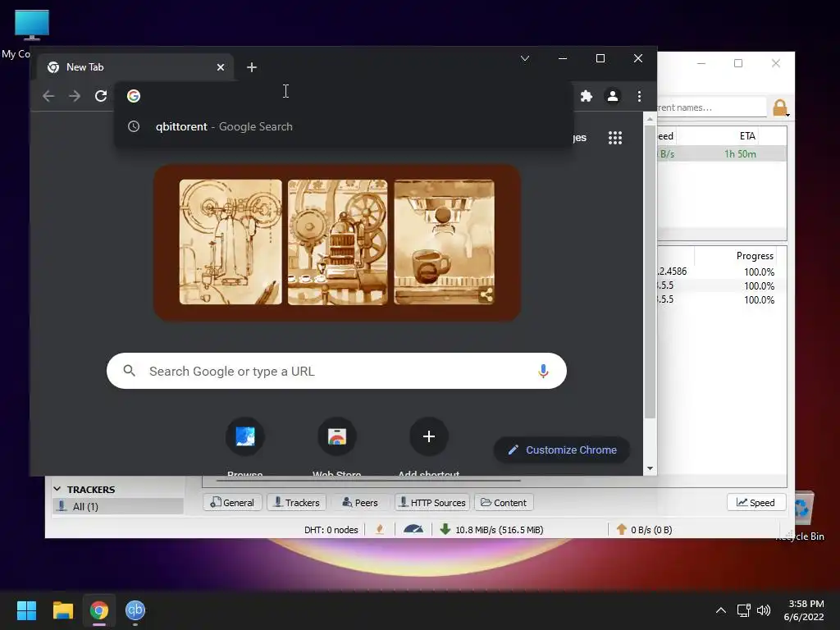840x630 pixels.
Task: Open File Explorer from taskbar
Action: coord(62,610)
